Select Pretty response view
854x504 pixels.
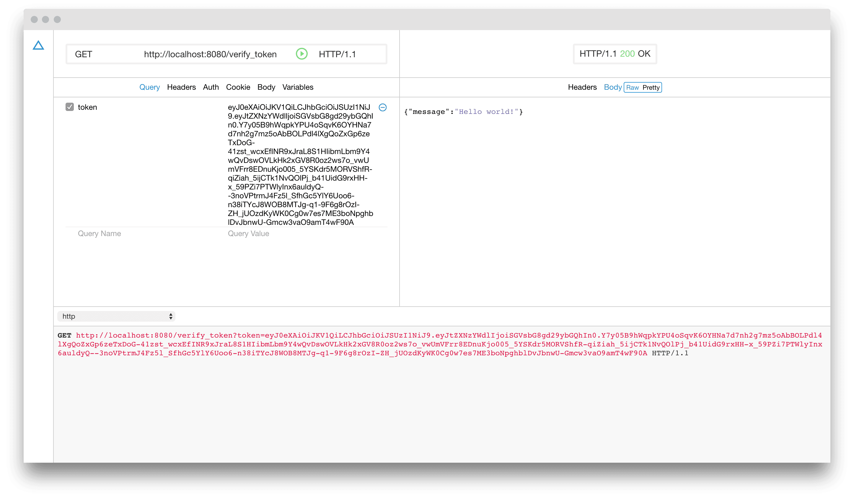click(x=651, y=88)
